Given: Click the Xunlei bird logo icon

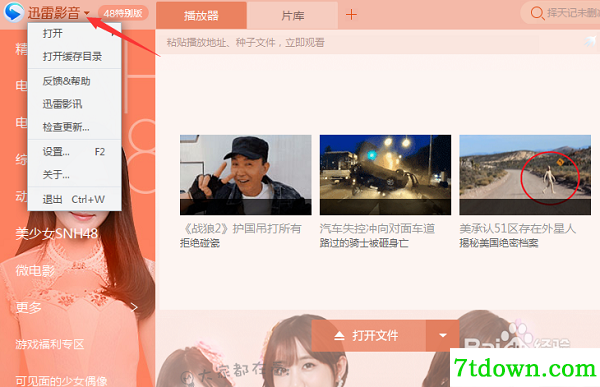Looking at the screenshot, I should point(14,12).
